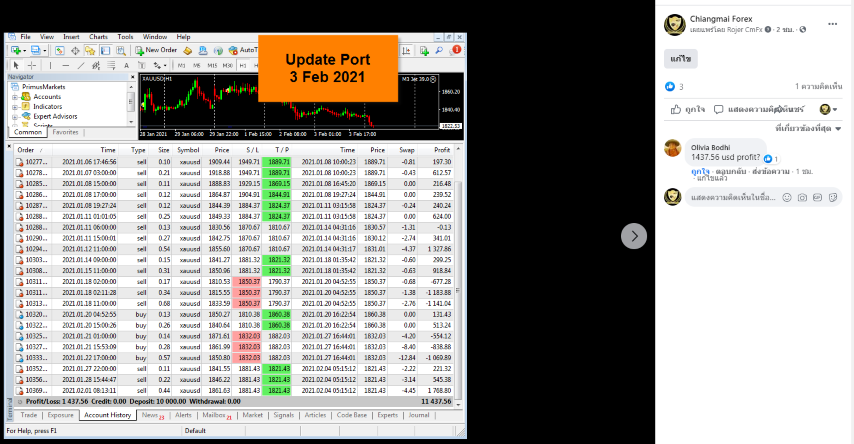The height and width of the screenshot is (444, 854).
Task: Open the Tools menu
Action: click(125, 37)
